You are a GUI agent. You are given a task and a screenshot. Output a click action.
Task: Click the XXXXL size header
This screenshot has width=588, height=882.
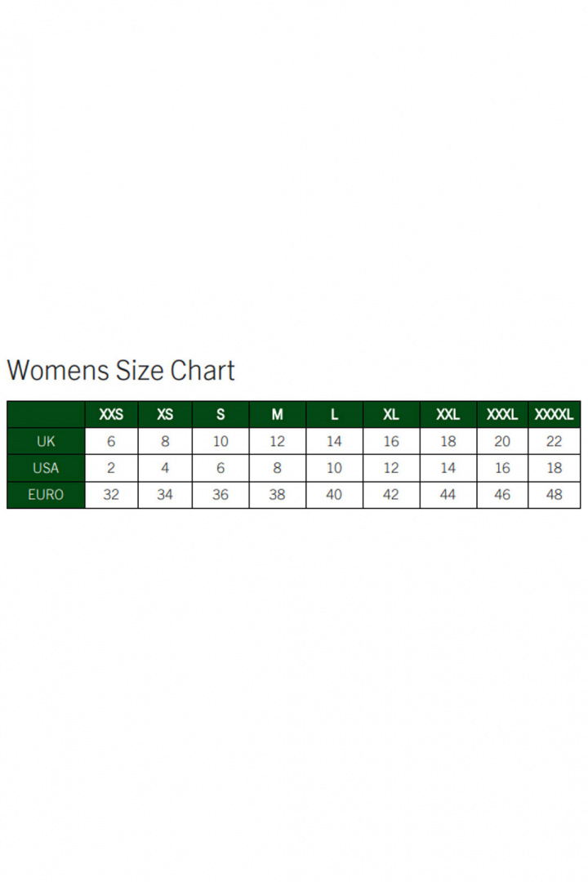[555, 415]
